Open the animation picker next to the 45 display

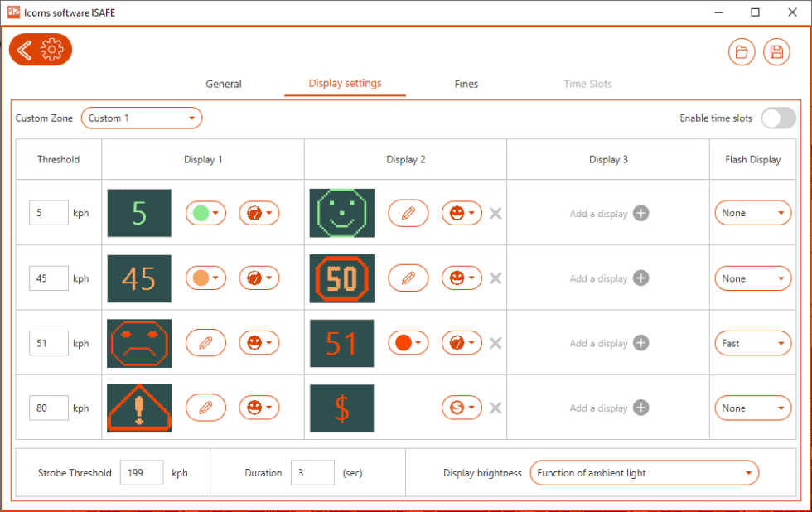coord(259,278)
